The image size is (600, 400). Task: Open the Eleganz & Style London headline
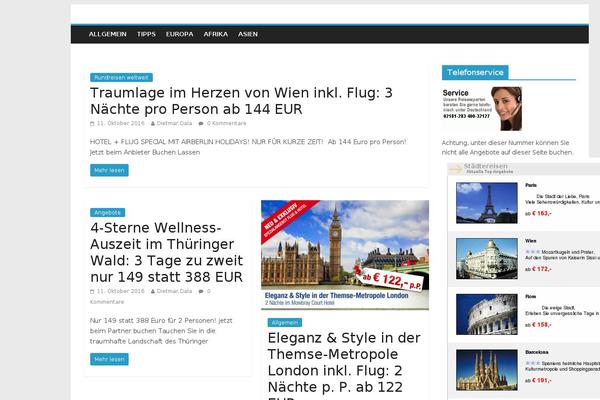pyautogui.click(x=344, y=364)
